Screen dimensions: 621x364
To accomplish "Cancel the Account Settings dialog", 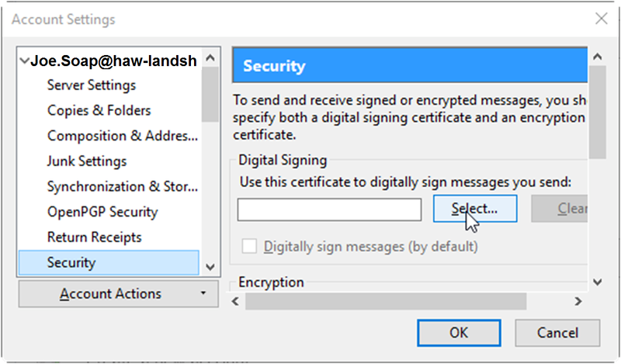I will pos(557,332).
